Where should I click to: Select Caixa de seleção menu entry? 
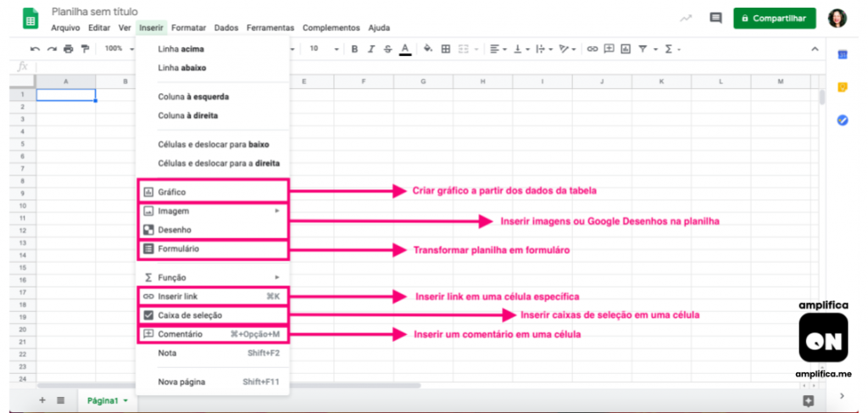(x=189, y=315)
